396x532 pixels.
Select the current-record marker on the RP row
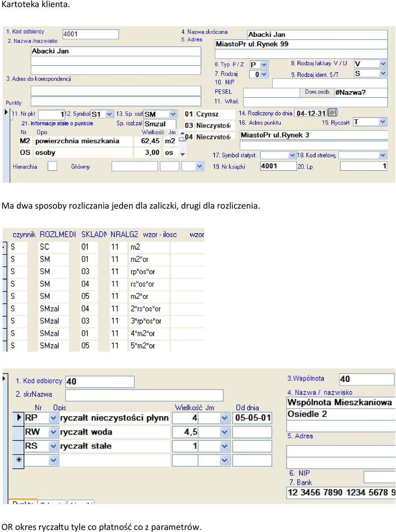pos(19,418)
